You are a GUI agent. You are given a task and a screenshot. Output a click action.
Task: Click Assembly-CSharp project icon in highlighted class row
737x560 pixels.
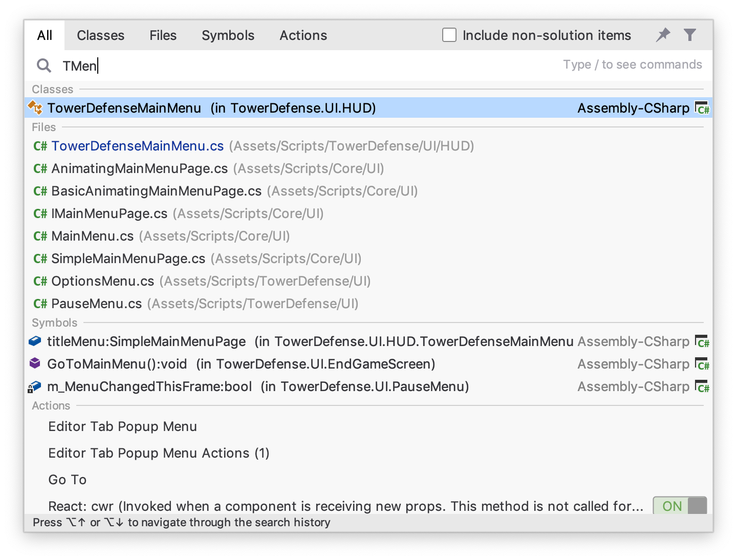(702, 108)
